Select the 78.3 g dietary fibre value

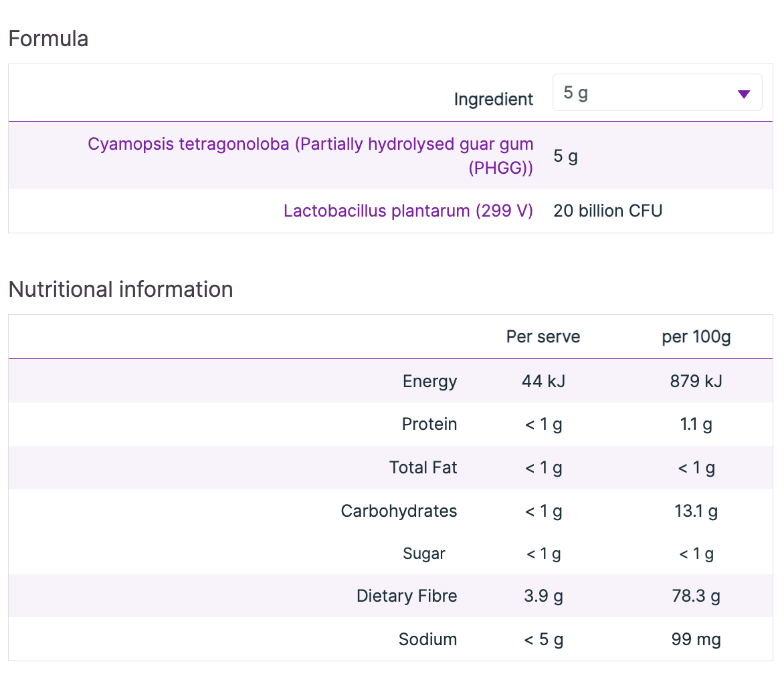point(696,596)
